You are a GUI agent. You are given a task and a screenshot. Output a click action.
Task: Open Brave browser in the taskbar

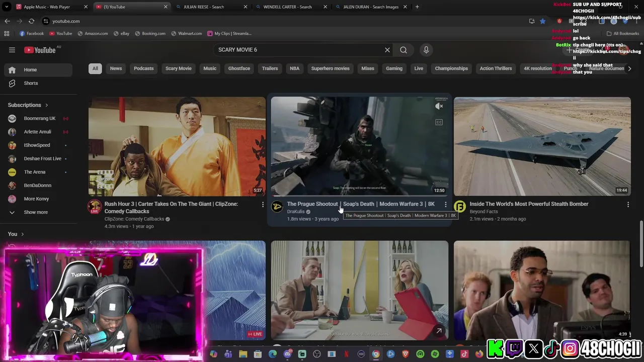click(406, 354)
